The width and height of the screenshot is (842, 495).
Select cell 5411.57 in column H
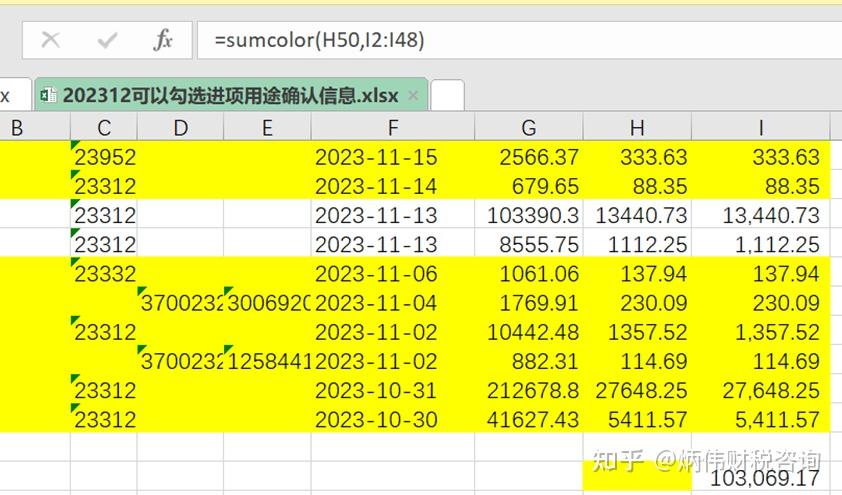[x=637, y=418]
